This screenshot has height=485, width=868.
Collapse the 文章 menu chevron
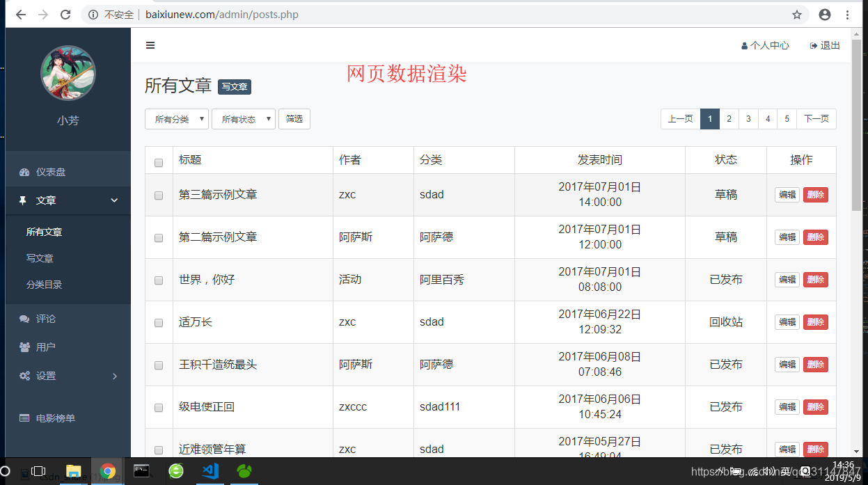[x=115, y=200]
